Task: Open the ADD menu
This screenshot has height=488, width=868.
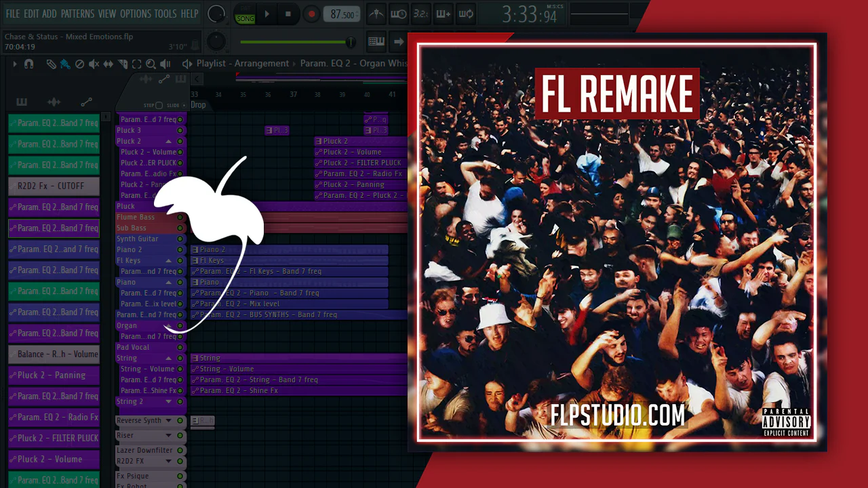Action: pos(50,14)
